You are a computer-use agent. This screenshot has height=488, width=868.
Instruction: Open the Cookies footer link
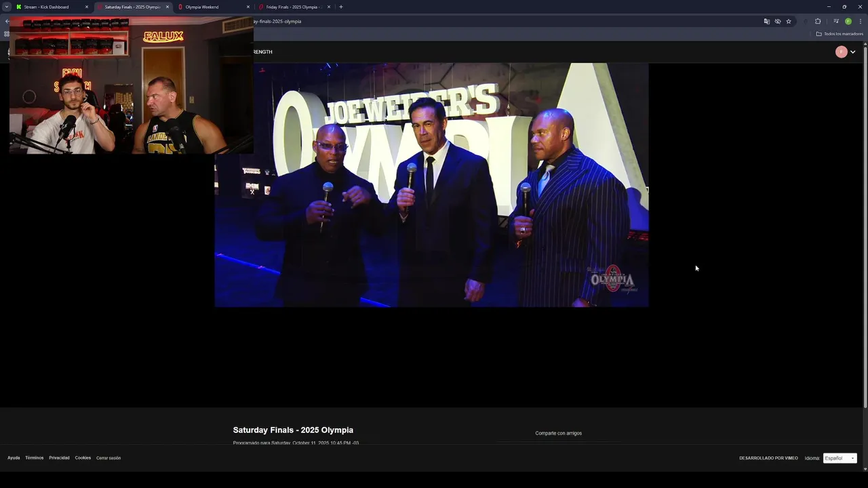click(x=83, y=457)
